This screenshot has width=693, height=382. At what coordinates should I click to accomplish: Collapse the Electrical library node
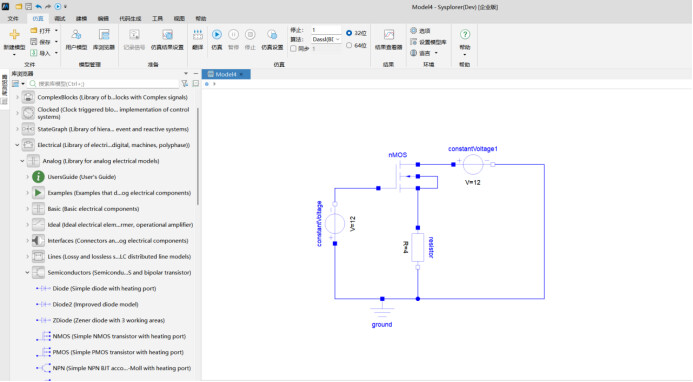[17, 145]
